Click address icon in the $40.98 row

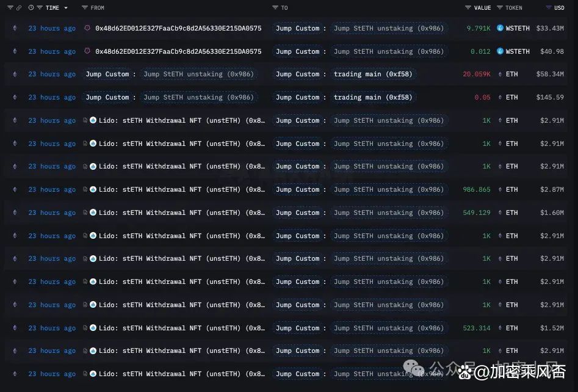[x=87, y=51]
